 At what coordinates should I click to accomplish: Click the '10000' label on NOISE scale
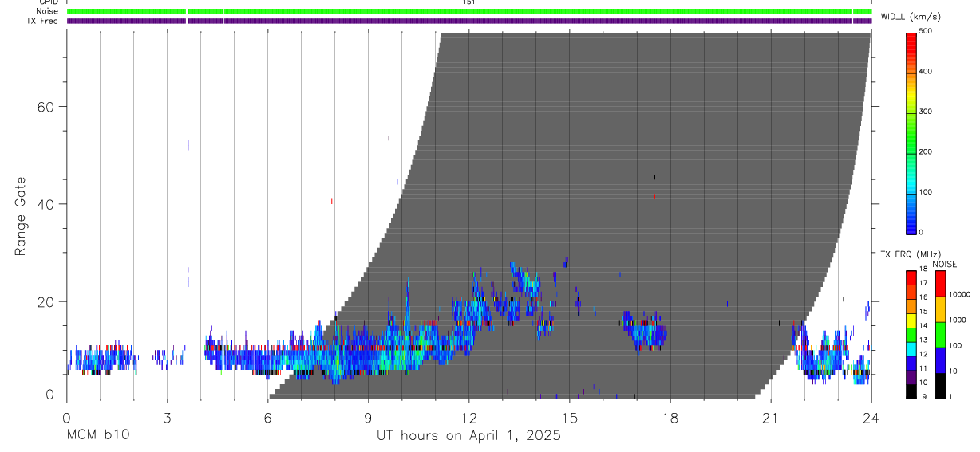click(960, 294)
